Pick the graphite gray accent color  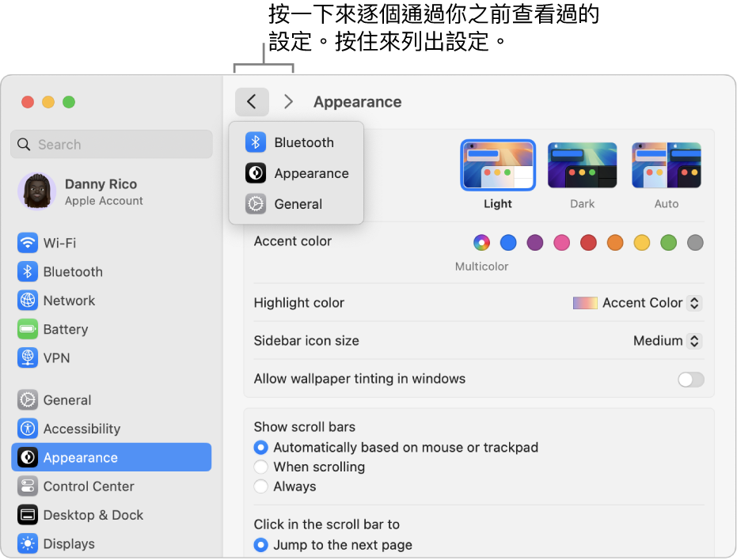pos(695,242)
